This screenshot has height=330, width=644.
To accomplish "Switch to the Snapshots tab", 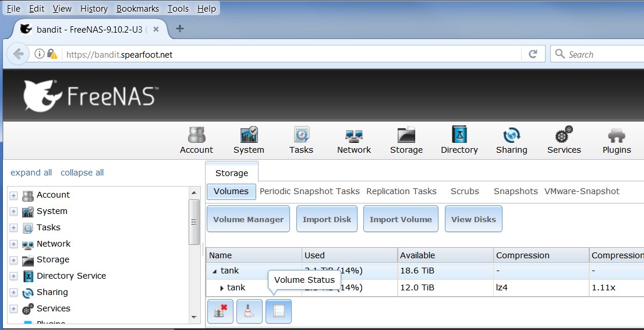I will click(x=515, y=191).
